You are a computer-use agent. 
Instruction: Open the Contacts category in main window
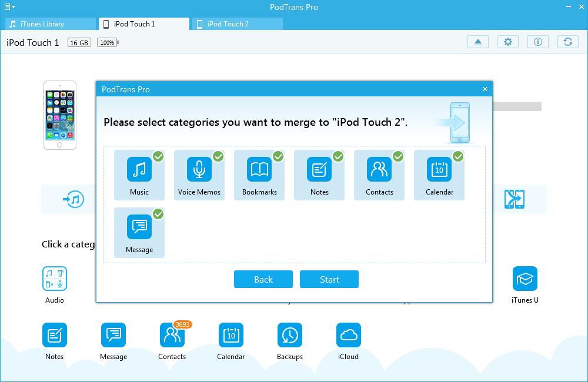coord(172,341)
